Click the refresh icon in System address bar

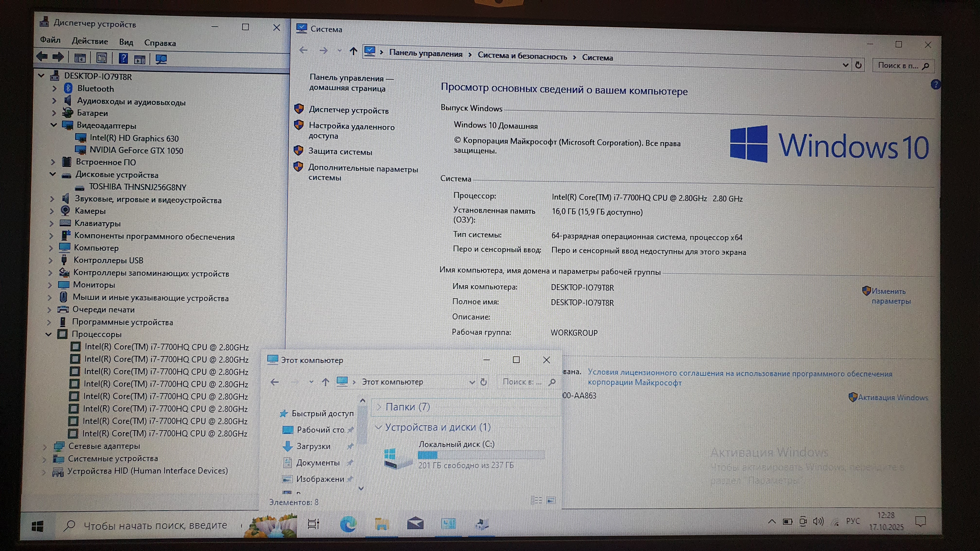point(858,65)
